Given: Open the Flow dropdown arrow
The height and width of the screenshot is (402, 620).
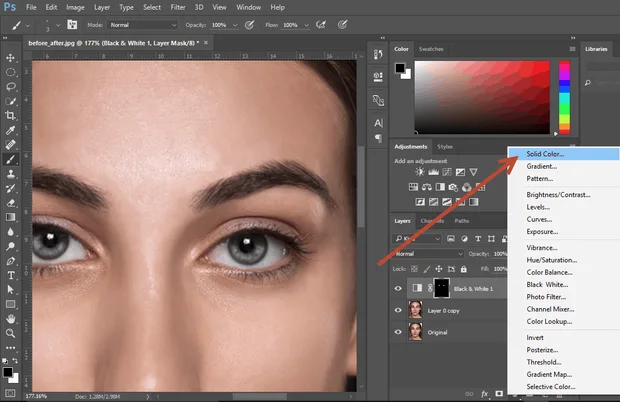Looking at the screenshot, I should [x=306, y=25].
